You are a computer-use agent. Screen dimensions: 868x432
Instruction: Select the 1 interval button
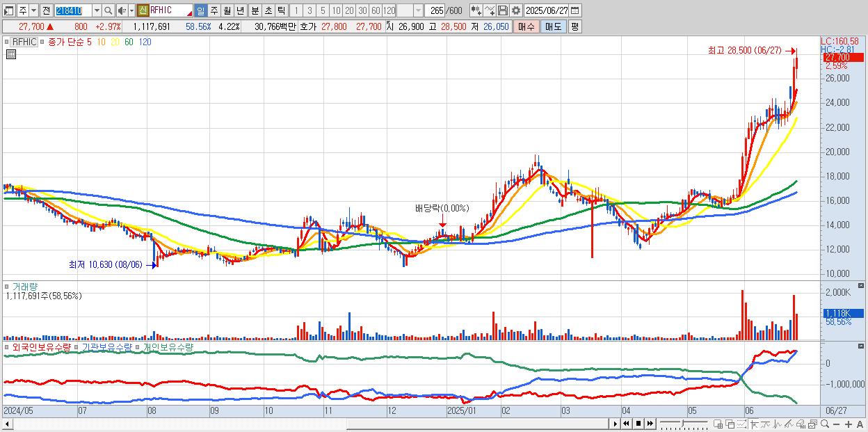click(x=296, y=10)
